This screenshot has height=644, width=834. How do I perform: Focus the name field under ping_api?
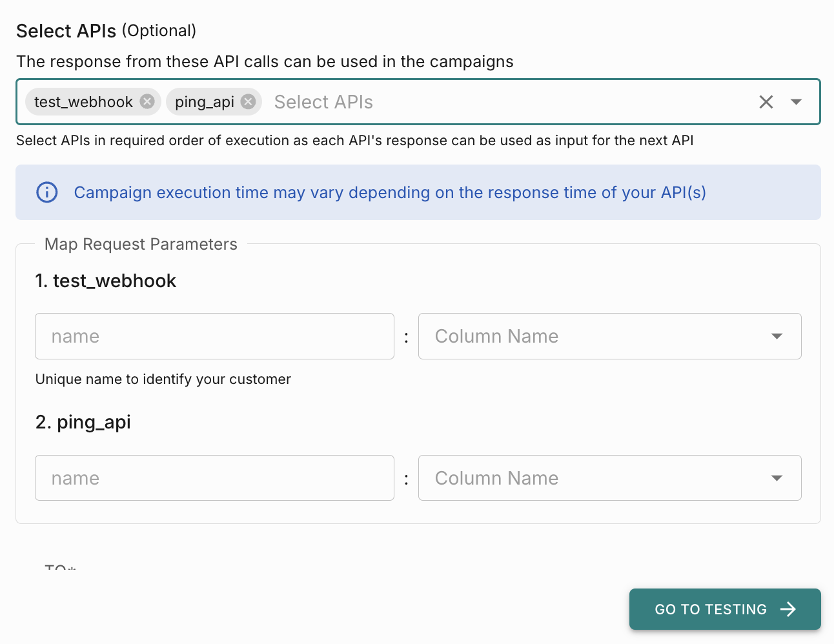click(x=214, y=478)
